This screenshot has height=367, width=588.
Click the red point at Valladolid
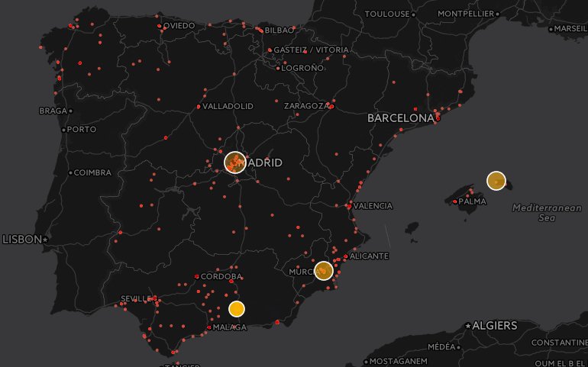[x=199, y=106]
